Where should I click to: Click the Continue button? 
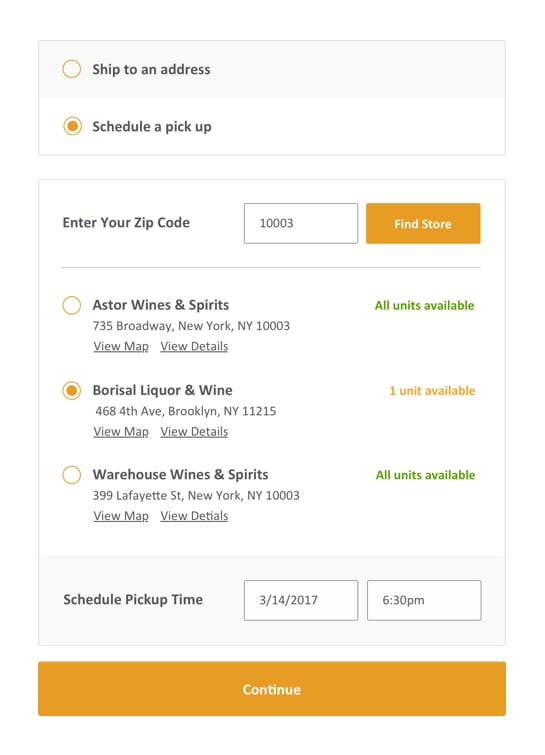[272, 689]
